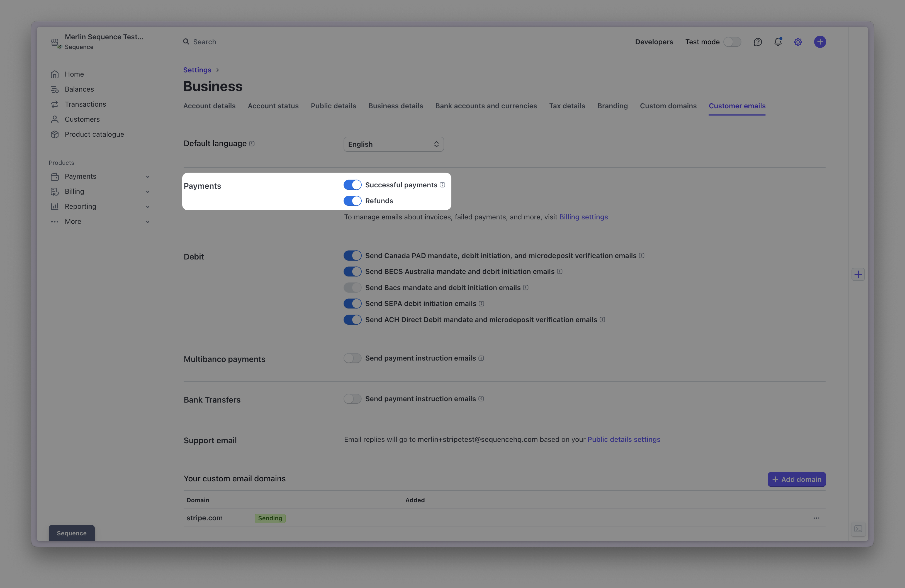905x588 pixels.
Task: Enable Multibanco payment instruction emails
Action: pyautogui.click(x=352, y=358)
